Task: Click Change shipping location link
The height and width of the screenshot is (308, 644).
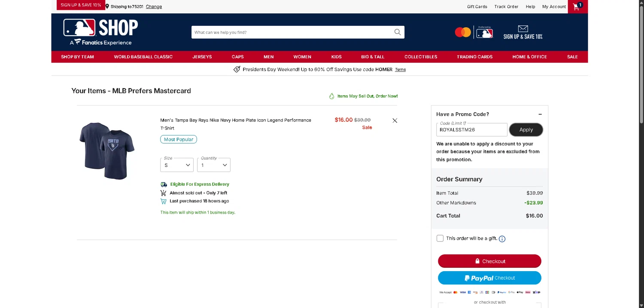Action: click(154, 6)
